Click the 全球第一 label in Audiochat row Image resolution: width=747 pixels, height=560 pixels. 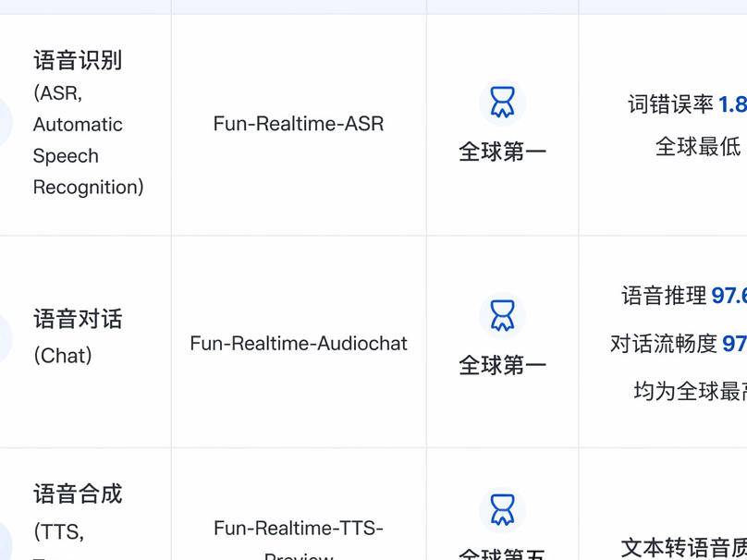click(503, 365)
